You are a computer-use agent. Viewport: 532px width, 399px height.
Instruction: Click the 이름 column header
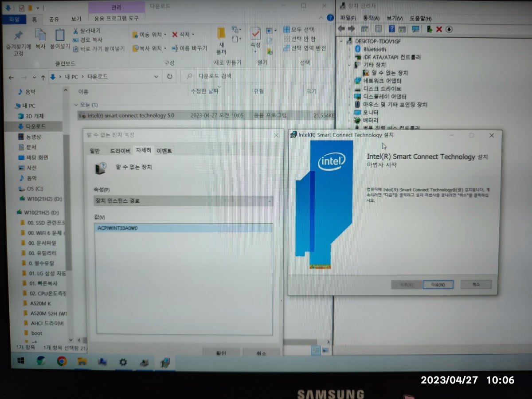coord(83,91)
